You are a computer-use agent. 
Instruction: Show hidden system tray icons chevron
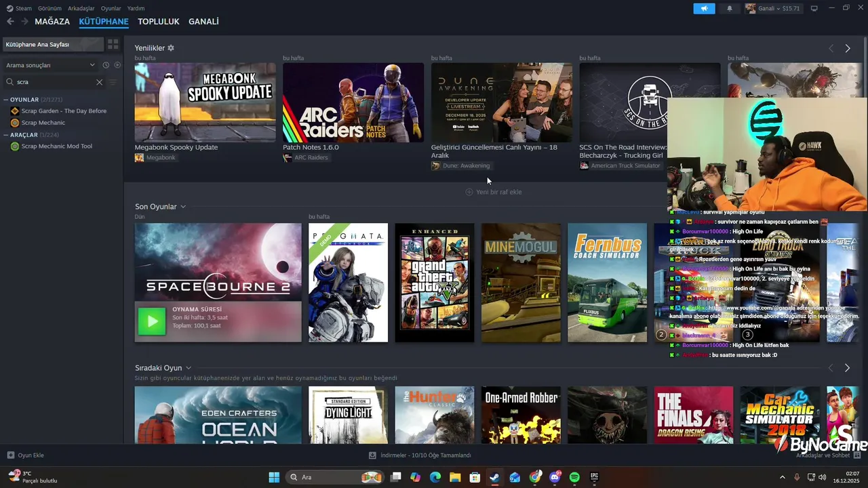point(782,477)
